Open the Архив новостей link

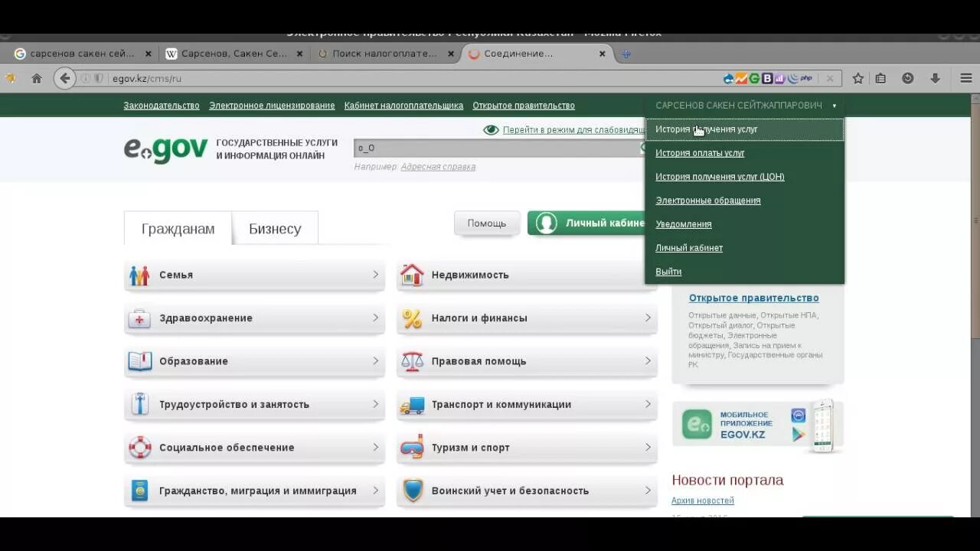(703, 500)
